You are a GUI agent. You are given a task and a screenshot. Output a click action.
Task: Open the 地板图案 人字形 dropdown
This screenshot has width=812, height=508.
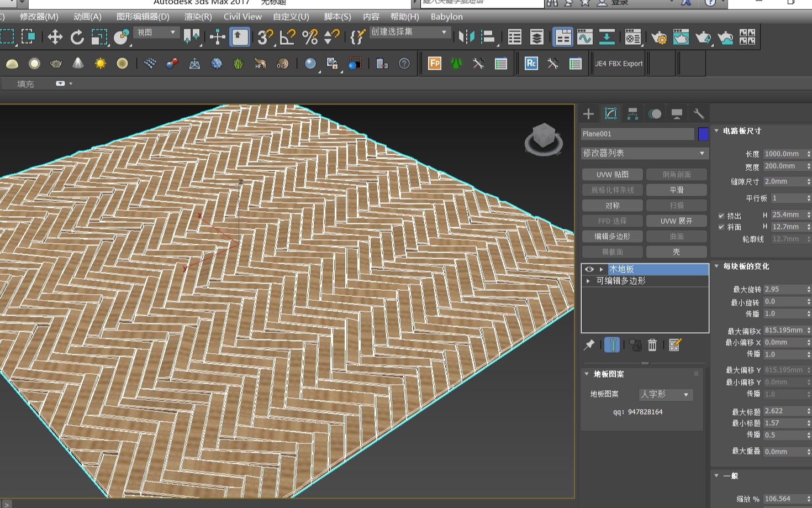665,394
